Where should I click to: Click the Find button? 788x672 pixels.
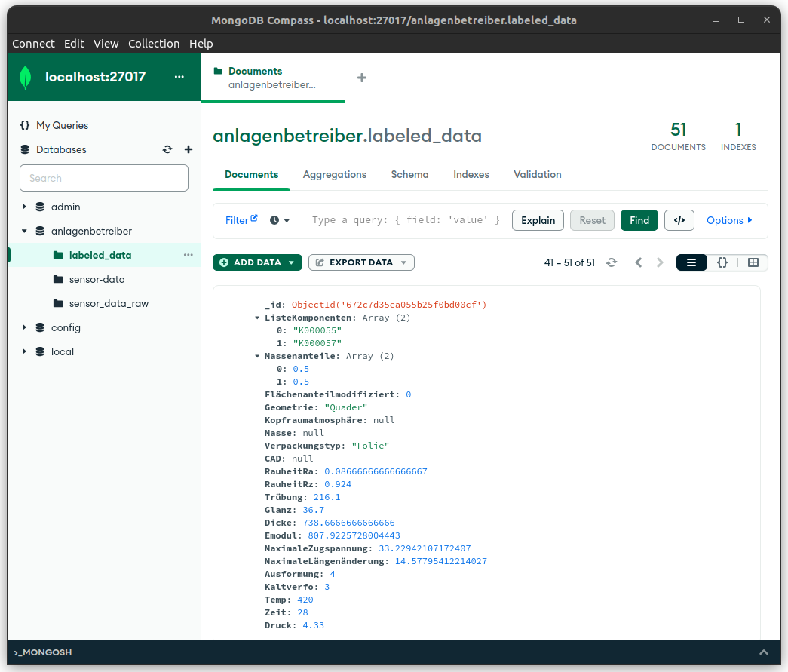point(639,221)
